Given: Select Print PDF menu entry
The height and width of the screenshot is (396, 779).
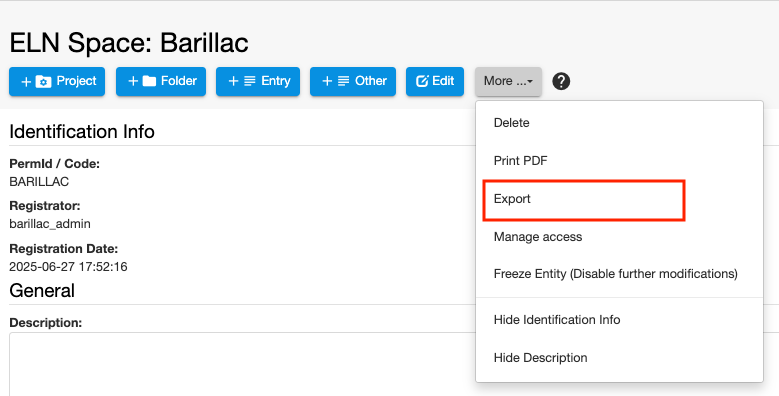Looking at the screenshot, I should 619,160.
